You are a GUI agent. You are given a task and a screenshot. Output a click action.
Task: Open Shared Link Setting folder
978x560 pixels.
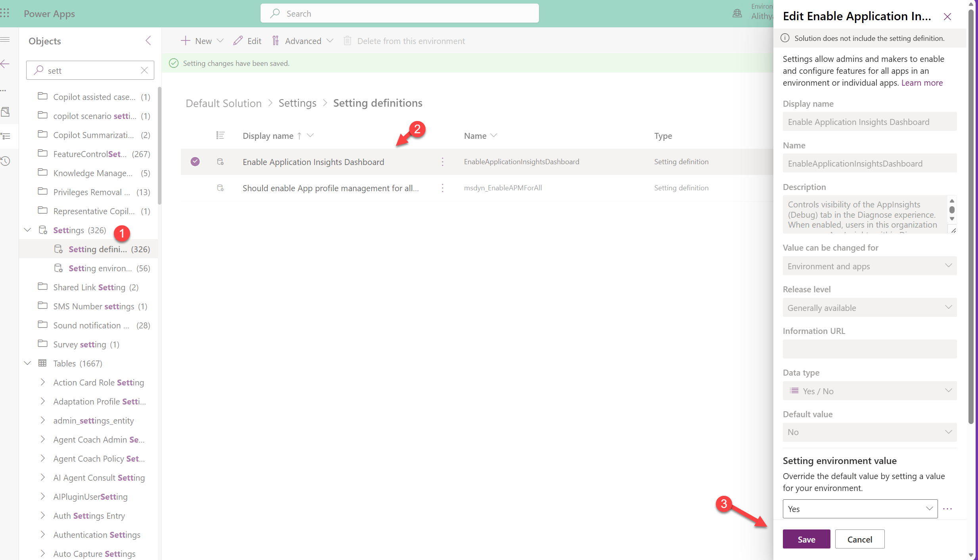(x=89, y=287)
